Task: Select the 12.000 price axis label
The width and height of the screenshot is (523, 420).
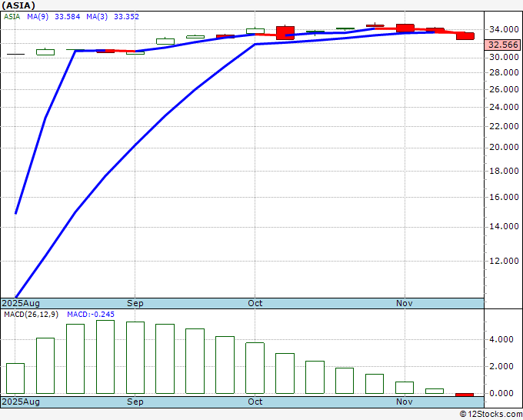Action: coord(504,262)
